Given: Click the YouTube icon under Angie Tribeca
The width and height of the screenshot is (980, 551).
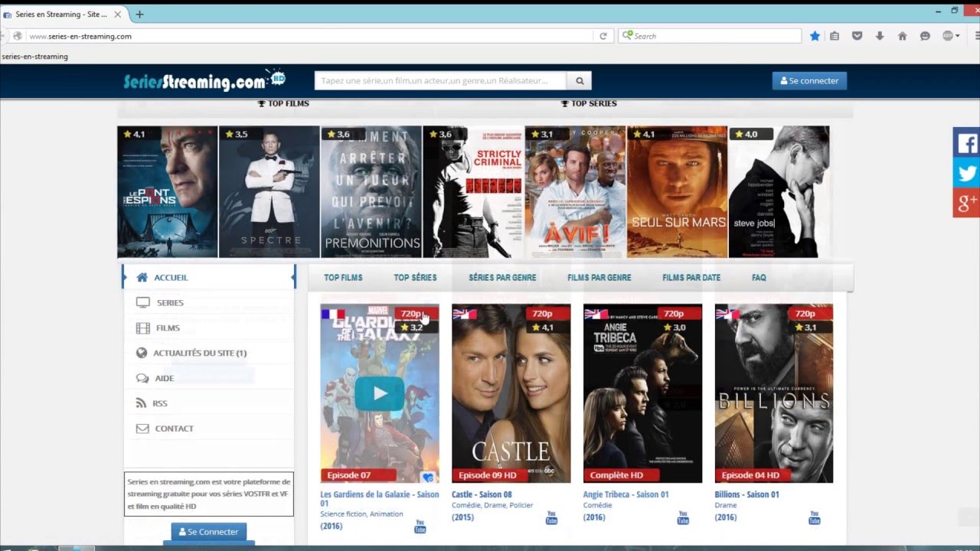Looking at the screenshot, I should pyautogui.click(x=683, y=518).
